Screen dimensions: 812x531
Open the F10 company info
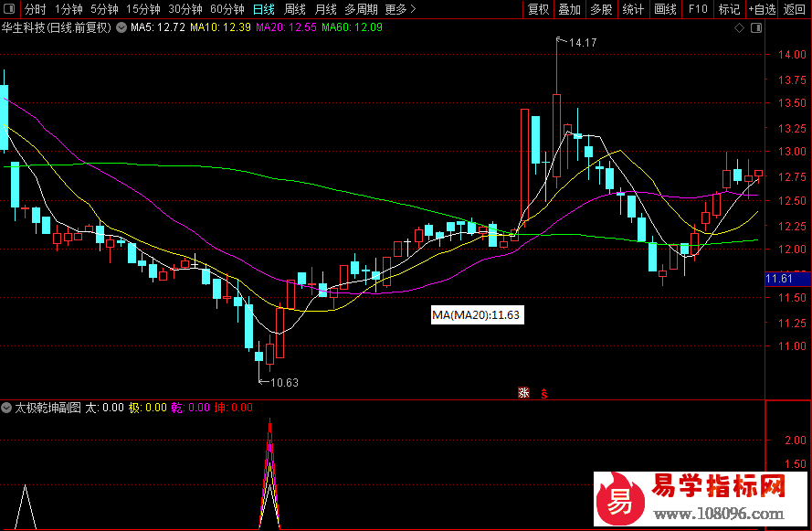click(698, 9)
